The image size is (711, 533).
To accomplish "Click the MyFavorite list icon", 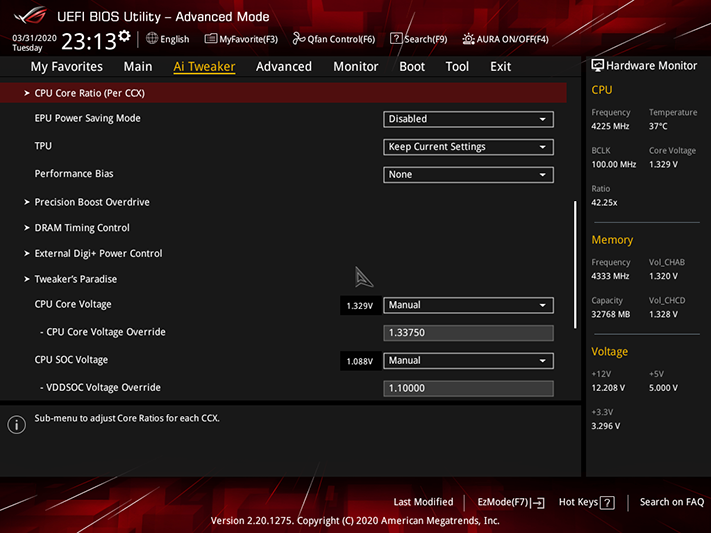I will tap(210, 39).
